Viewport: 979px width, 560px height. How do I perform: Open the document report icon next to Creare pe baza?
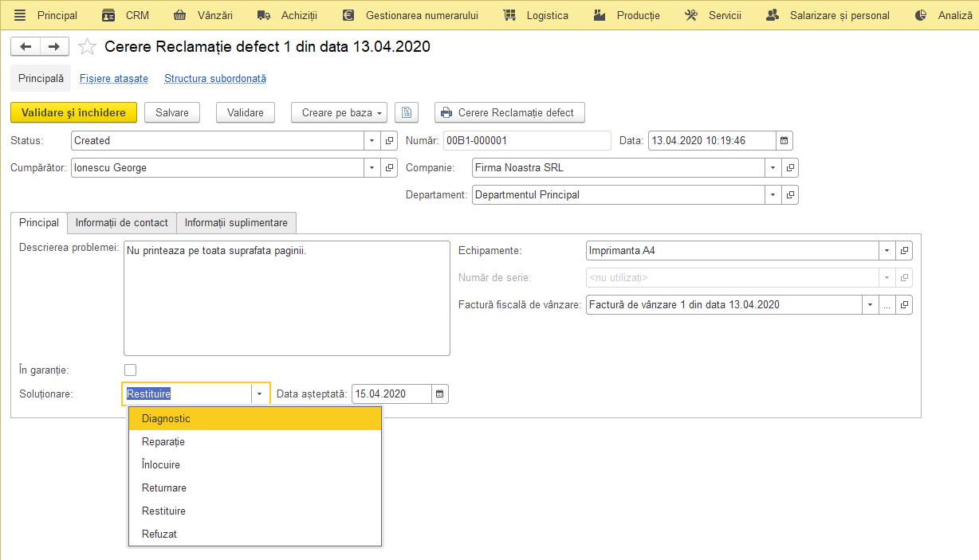click(x=407, y=112)
